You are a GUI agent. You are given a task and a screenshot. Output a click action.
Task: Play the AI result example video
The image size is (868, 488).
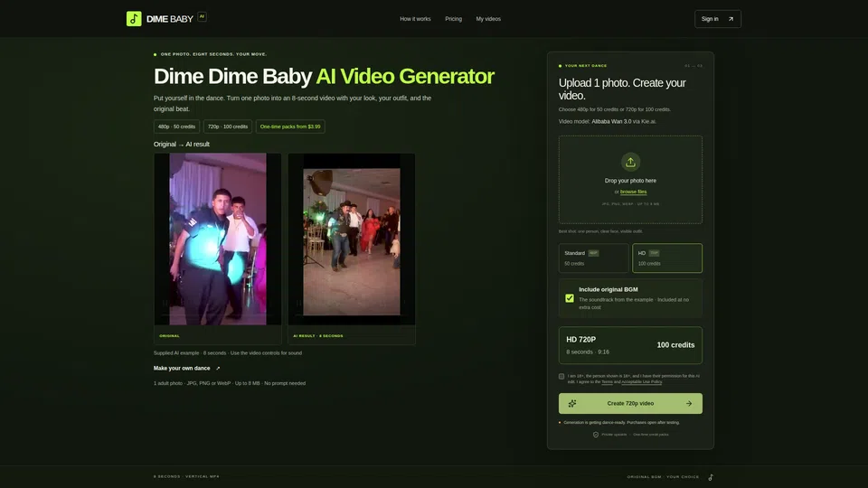[x=352, y=239]
